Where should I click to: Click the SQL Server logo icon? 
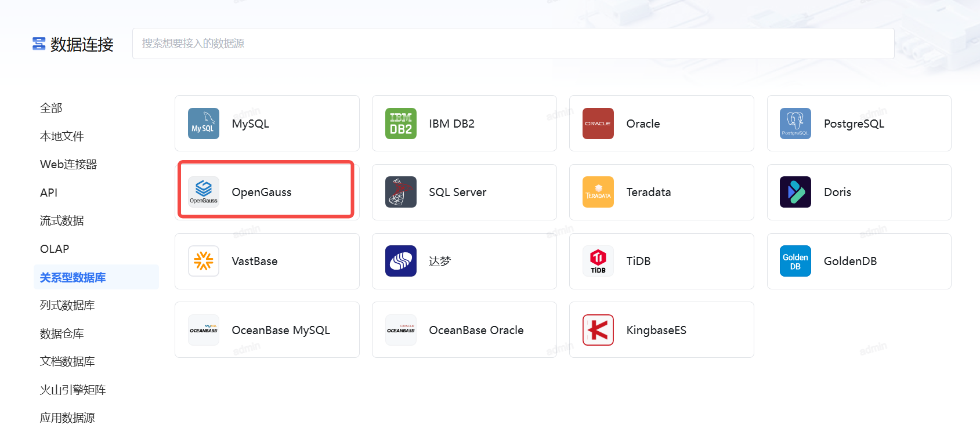tap(401, 192)
